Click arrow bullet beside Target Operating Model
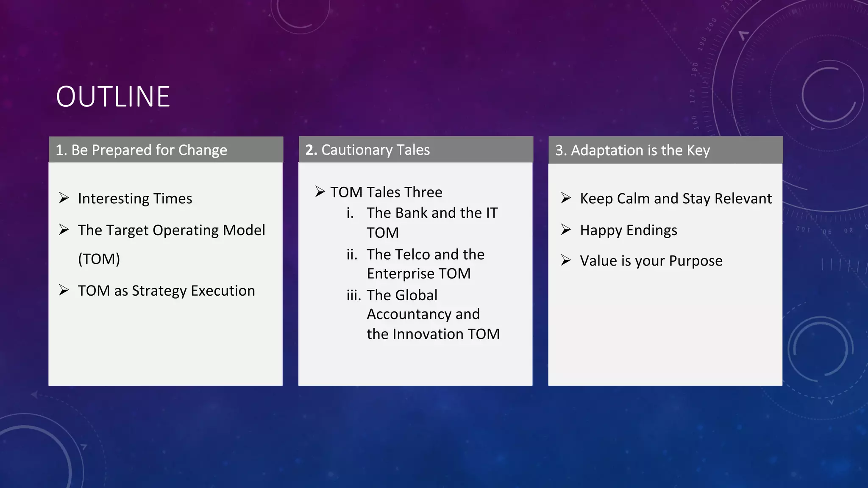This screenshot has width=868, height=488. 64,230
